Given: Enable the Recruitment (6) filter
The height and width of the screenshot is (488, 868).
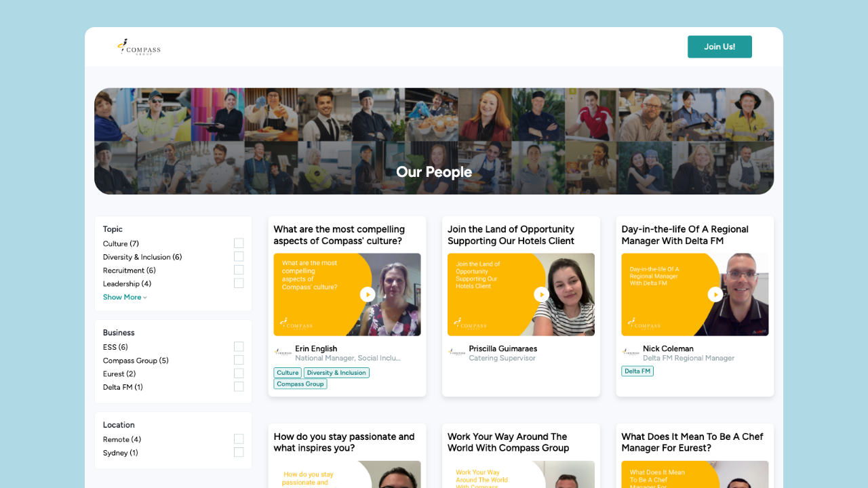Looking at the screenshot, I should tap(239, 270).
